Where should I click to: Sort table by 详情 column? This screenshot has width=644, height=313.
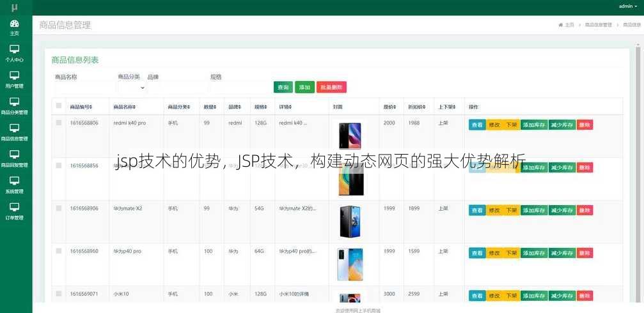click(x=285, y=107)
